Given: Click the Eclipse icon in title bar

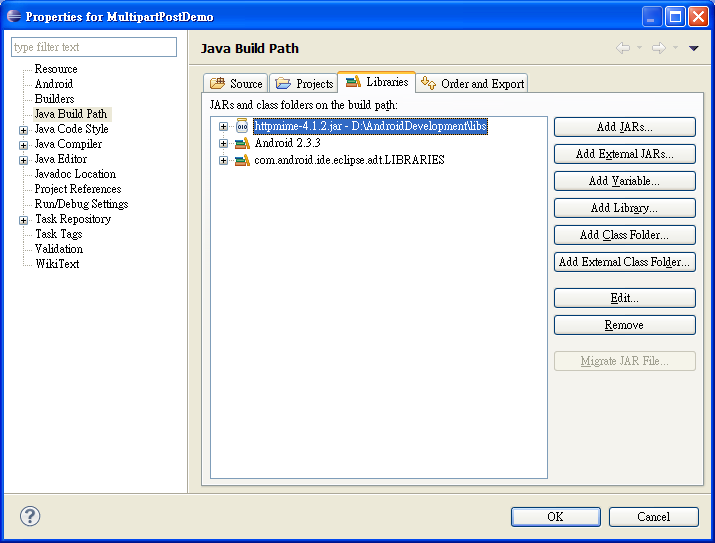Looking at the screenshot, I should [14, 16].
